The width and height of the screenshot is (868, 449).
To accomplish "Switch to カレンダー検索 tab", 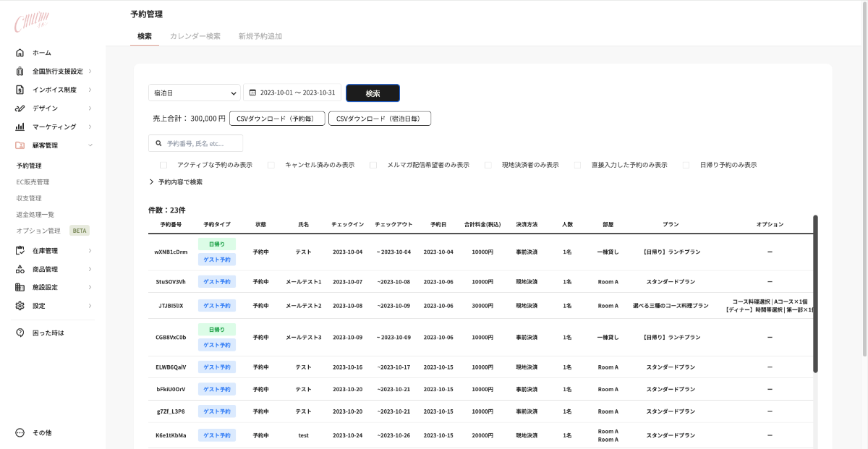I will tap(195, 36).
